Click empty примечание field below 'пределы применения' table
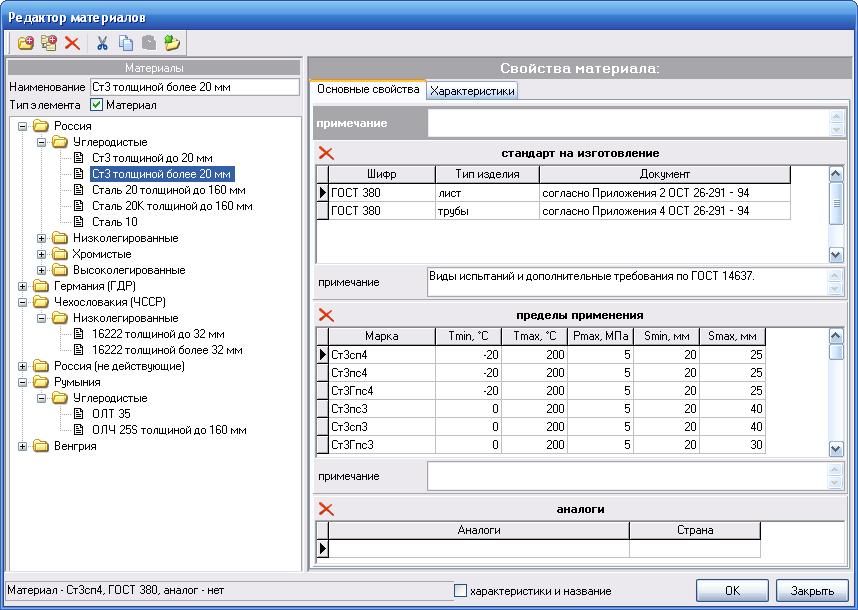Image resolution: width=858 pixels, height=610 pixels. 628,476
